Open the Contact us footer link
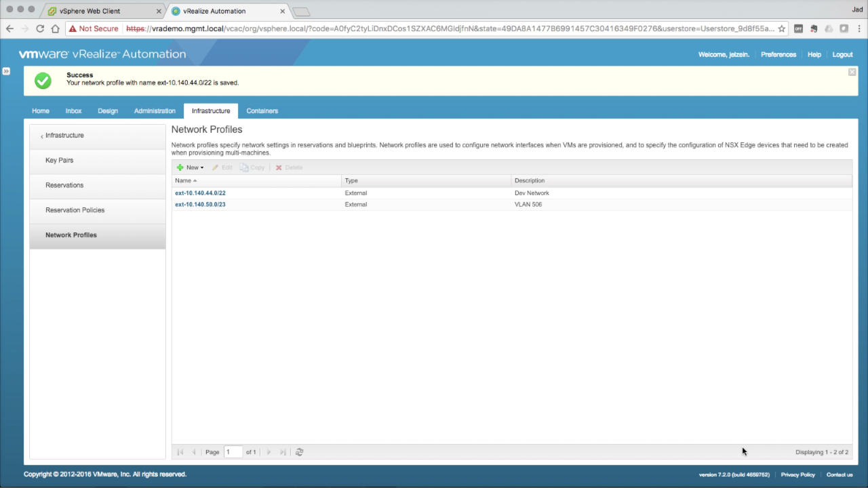This screenshot has width=868, height=488. click(840, 474)
